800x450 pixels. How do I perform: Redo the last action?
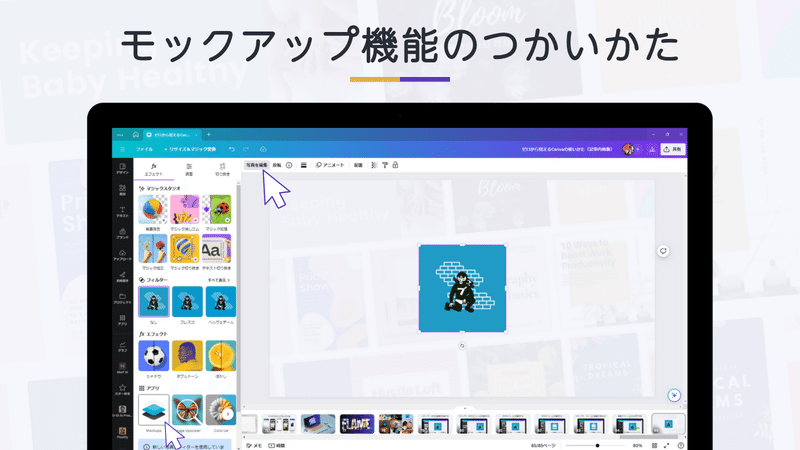click(x=246, y=149)
